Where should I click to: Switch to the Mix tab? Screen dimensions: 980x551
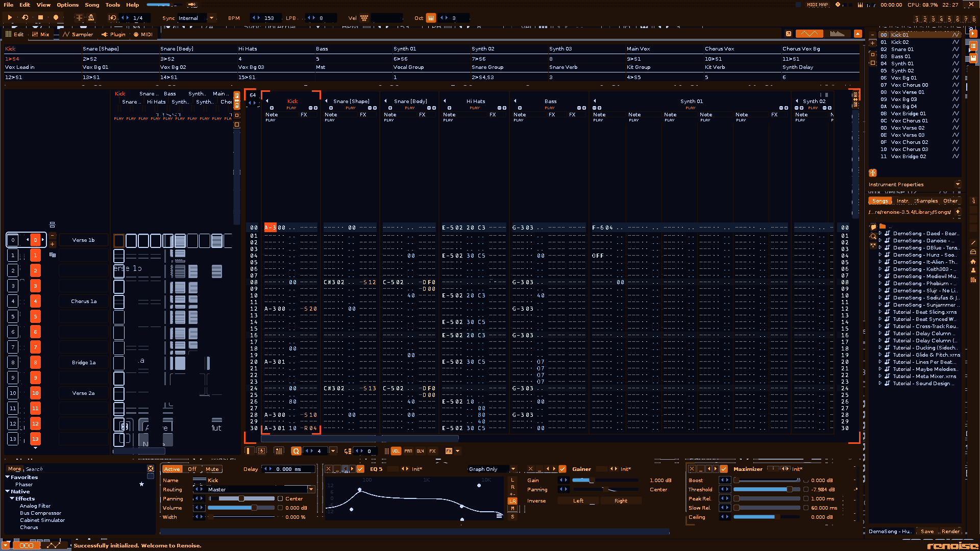point(41,34)
